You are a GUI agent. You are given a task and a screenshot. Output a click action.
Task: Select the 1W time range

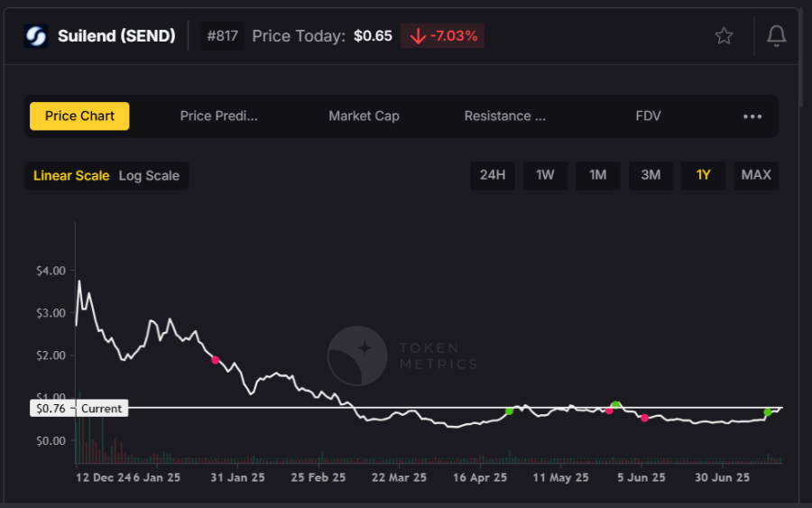pyautogui.click(x=545, y=175)
